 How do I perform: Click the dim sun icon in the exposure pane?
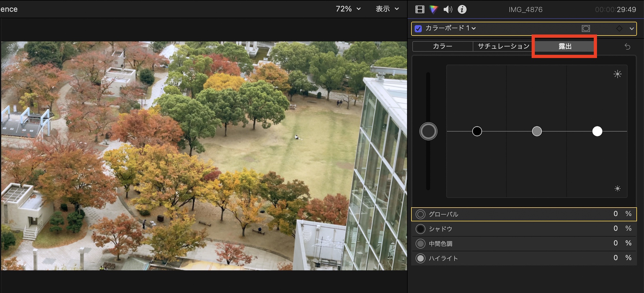617,189
